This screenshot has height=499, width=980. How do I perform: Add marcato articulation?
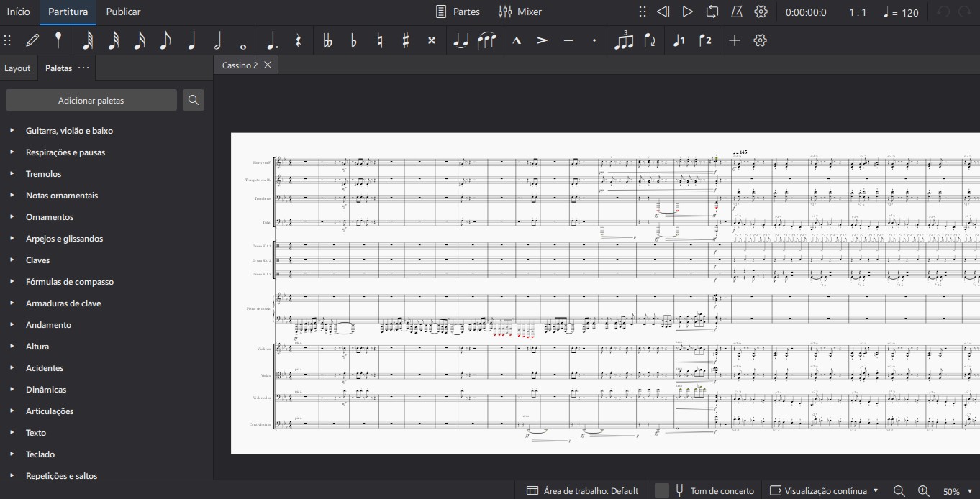click(x=517, y=40)
